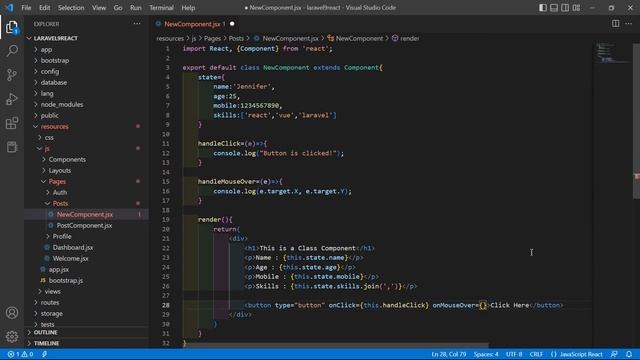Image resolution: width=640 pixels, height=360 pixels.
Task: Click the sixth activity bar icon below Extensions
Action: click(x=12, y=147)
